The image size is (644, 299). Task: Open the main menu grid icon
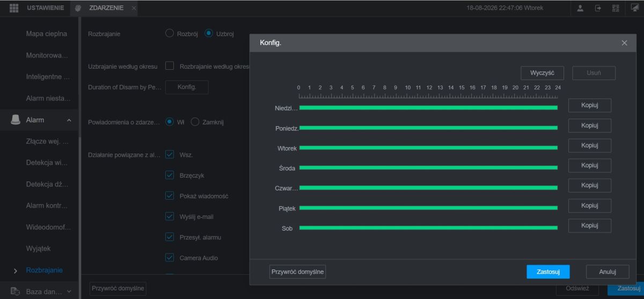[x=14, y=9]
